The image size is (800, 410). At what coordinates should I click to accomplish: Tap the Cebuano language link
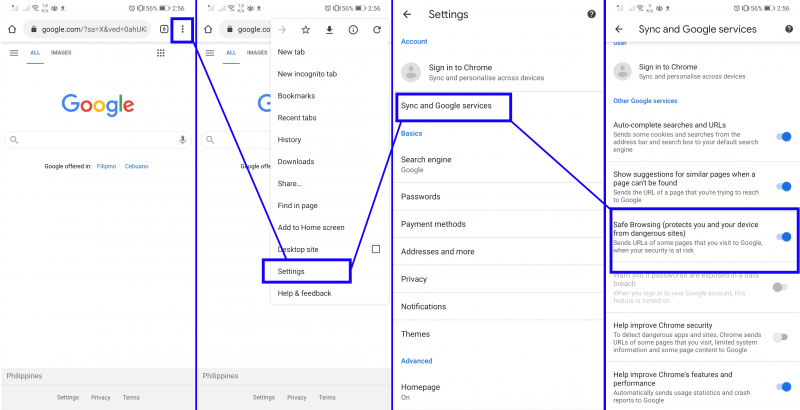(x=137, y=166)
